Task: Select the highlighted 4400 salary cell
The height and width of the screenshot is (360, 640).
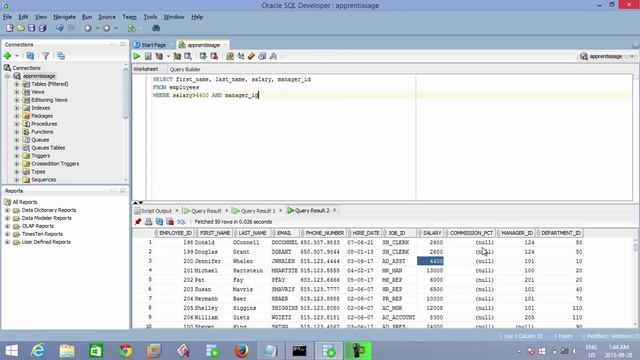Action: click(430, 261)
